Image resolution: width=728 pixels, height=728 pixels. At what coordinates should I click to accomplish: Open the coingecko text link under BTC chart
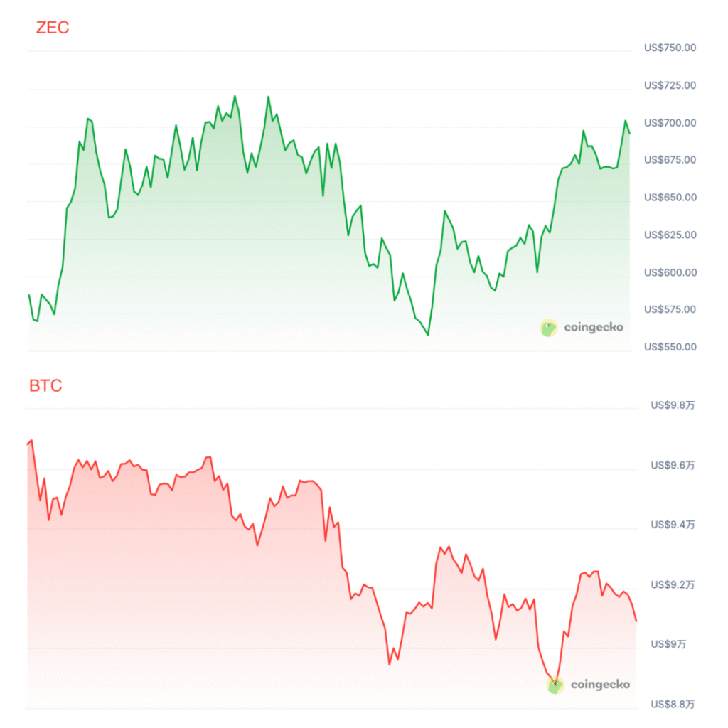600,685
